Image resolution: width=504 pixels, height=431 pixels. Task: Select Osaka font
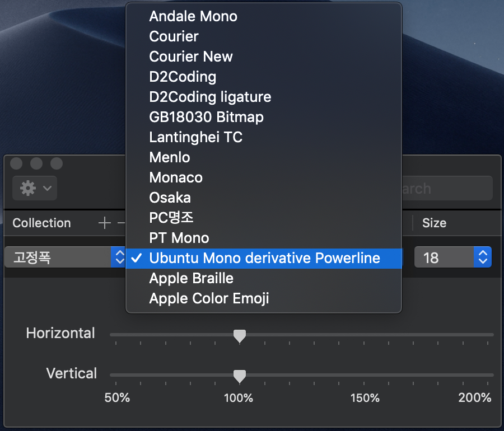pos(264,198)
